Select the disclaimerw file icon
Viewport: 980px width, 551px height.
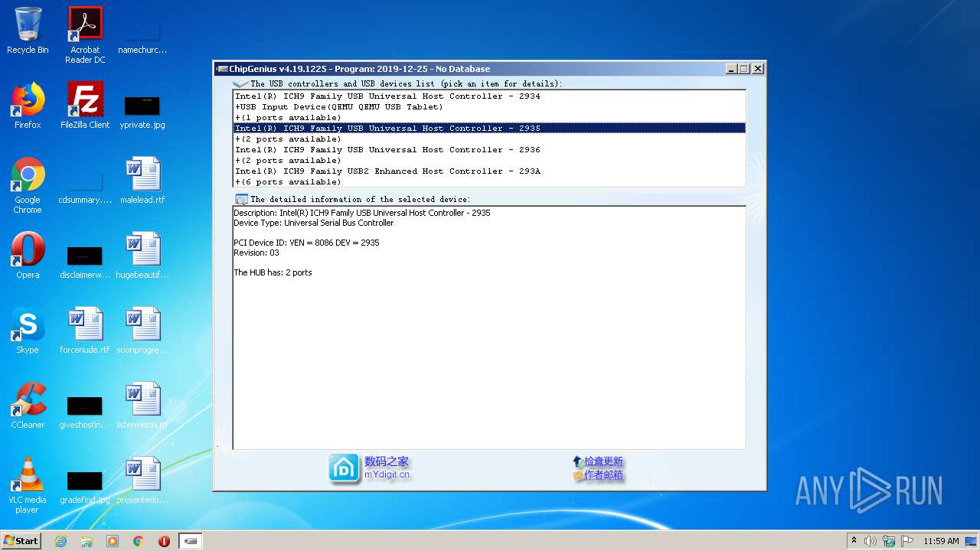pos(85,262)
